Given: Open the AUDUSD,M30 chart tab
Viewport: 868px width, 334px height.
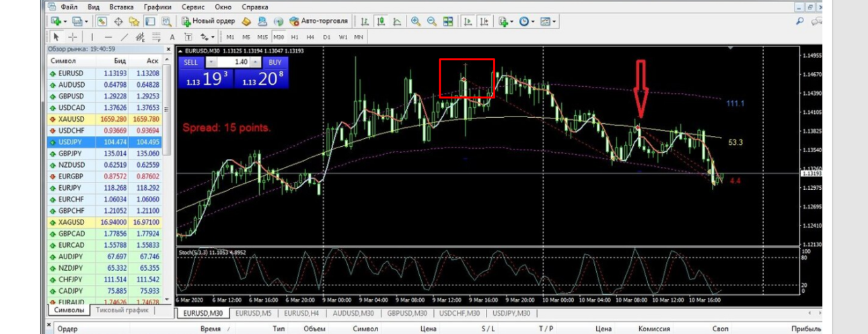Looking at the screenshot, I should pyautogui.click(x=355, y=313).
